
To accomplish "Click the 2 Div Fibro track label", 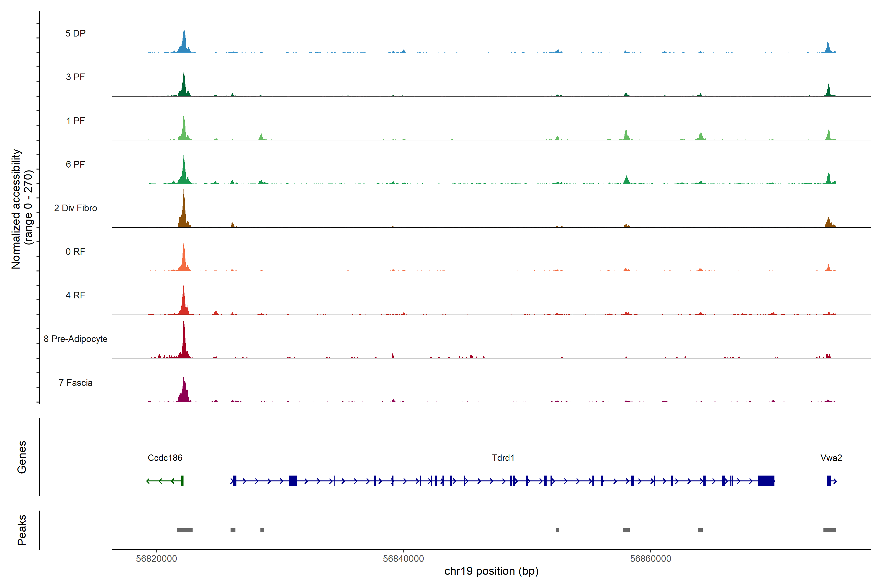I will point(75,208).
